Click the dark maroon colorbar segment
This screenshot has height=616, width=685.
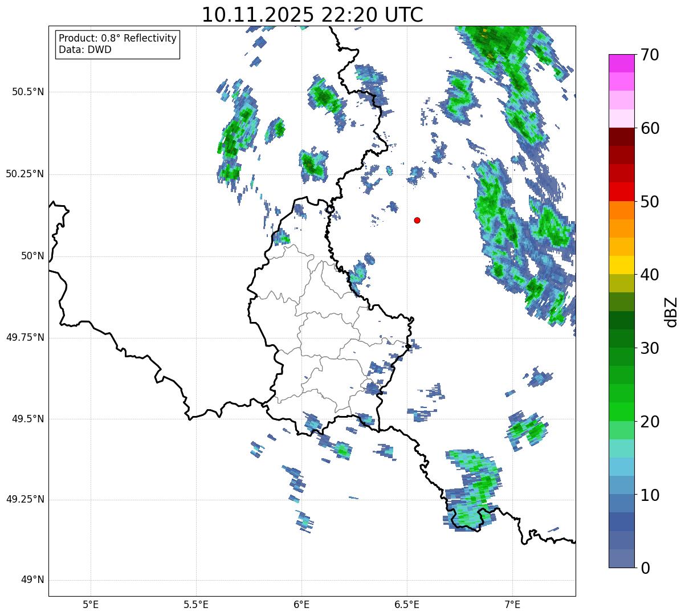pos(622,137)
